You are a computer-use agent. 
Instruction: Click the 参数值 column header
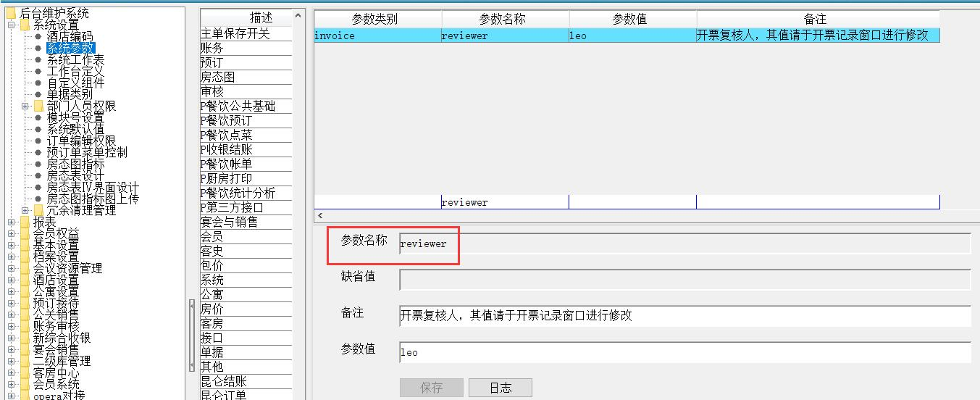coord(633,20)
